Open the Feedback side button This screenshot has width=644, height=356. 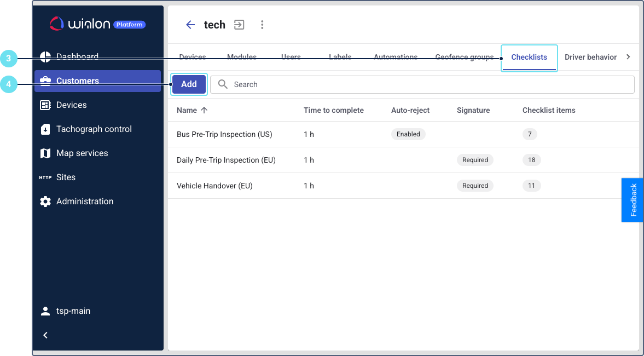click(x=633, y=200)
